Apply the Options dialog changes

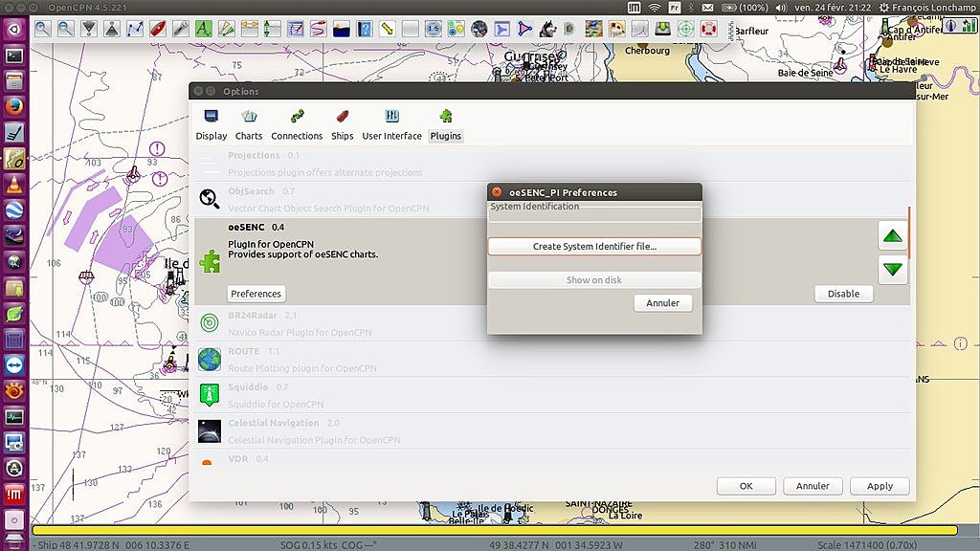(880, 486)
